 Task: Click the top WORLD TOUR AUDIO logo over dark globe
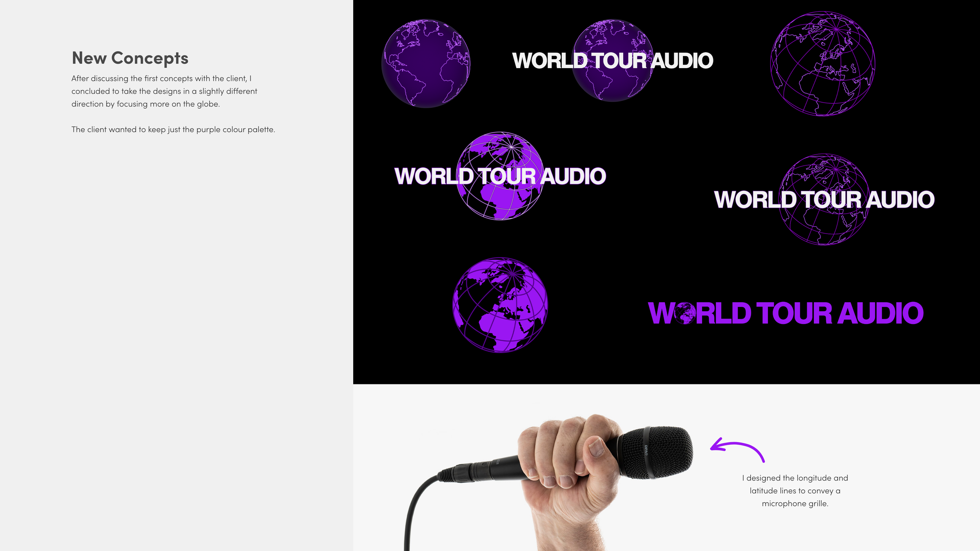click(x=613, y=60)
